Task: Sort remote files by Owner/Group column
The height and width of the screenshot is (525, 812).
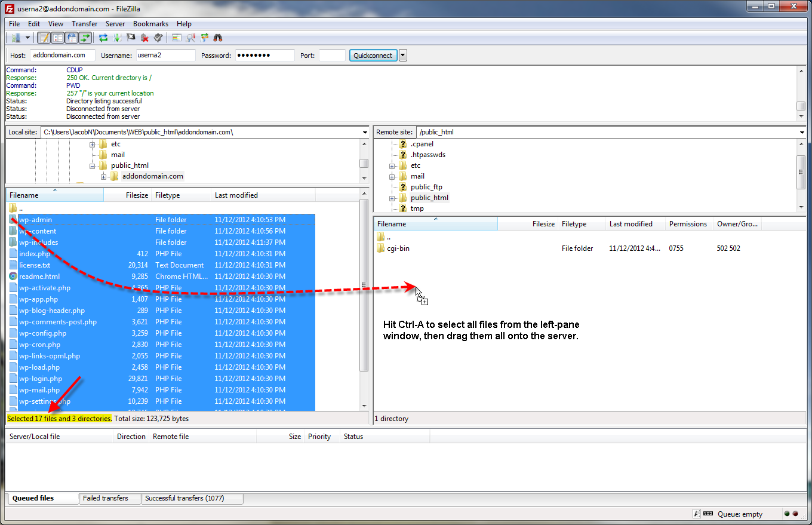Action: click(737, 224)
